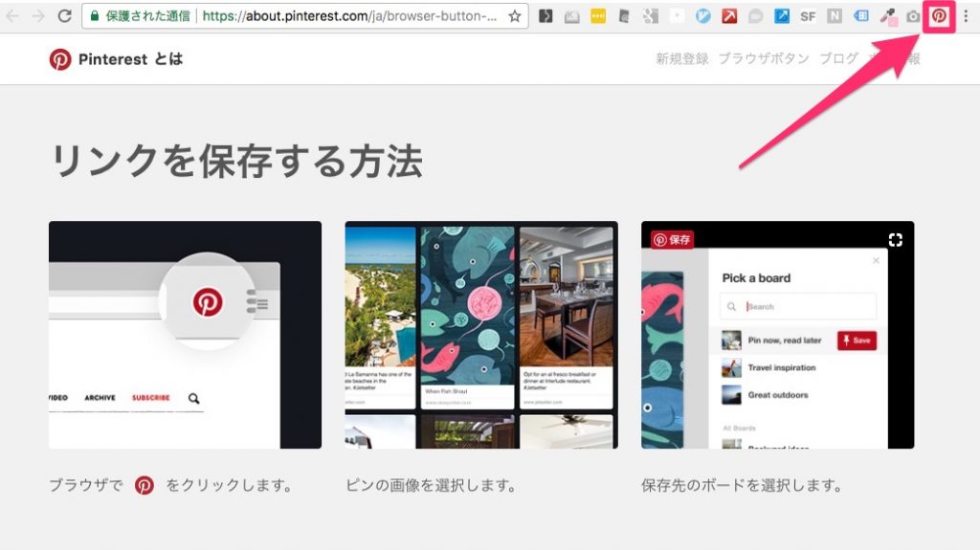Go to the ブラウザボタン page
This screenshot has width=980, height=550.
(x=764, y=58)
